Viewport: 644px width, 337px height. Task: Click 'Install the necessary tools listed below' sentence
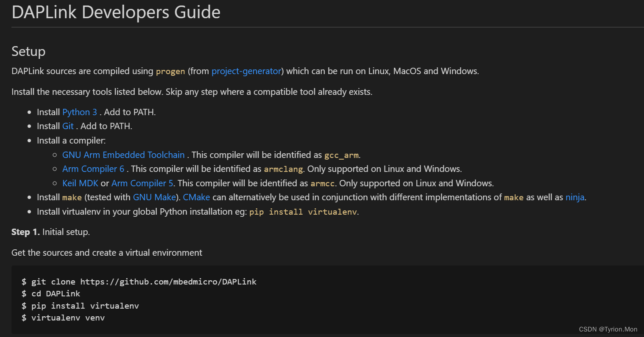point(192,92)
